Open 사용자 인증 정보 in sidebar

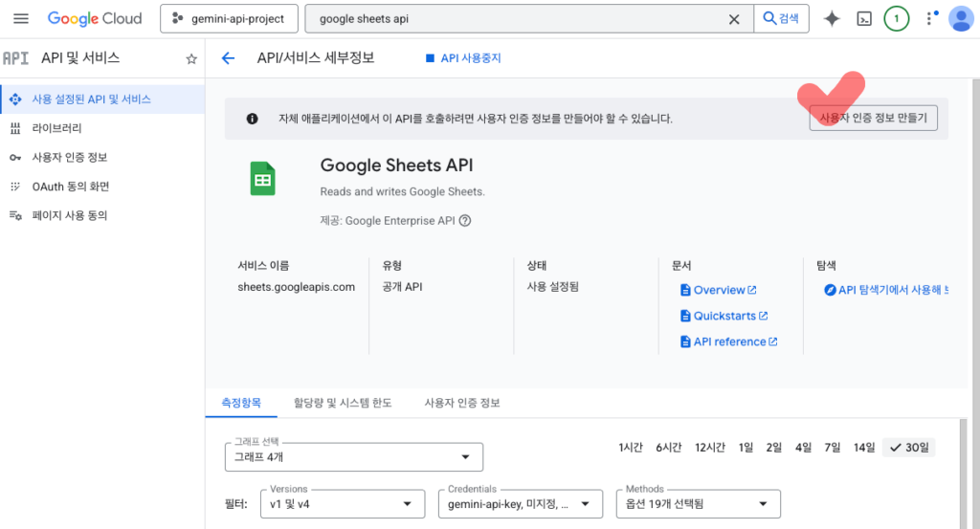[70, 157]
